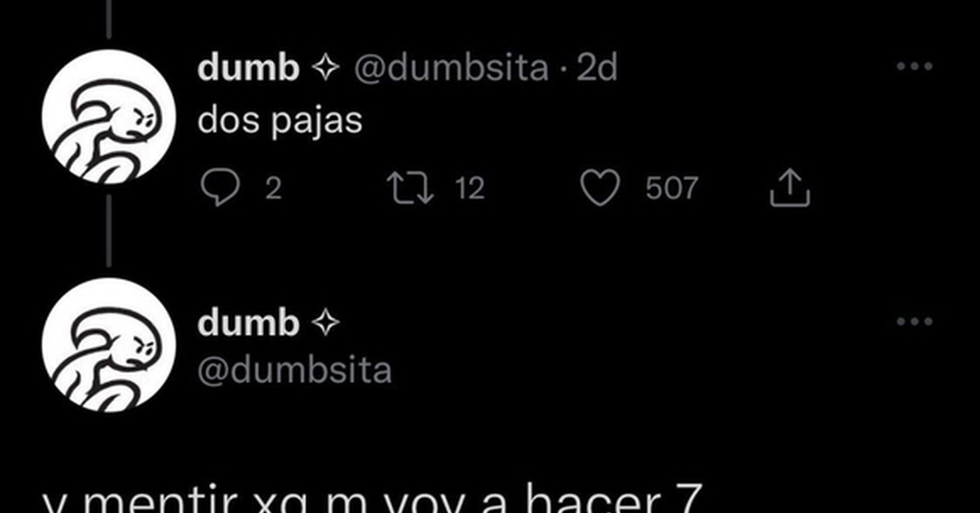
Task: Click the "2d" timestamp
Action: click(597, 68)
